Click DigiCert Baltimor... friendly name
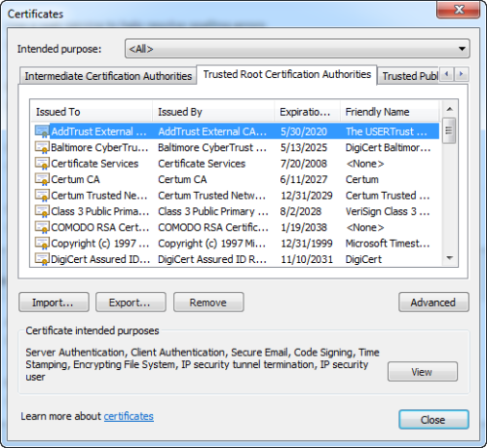487x448 pixels. point(388,147)
